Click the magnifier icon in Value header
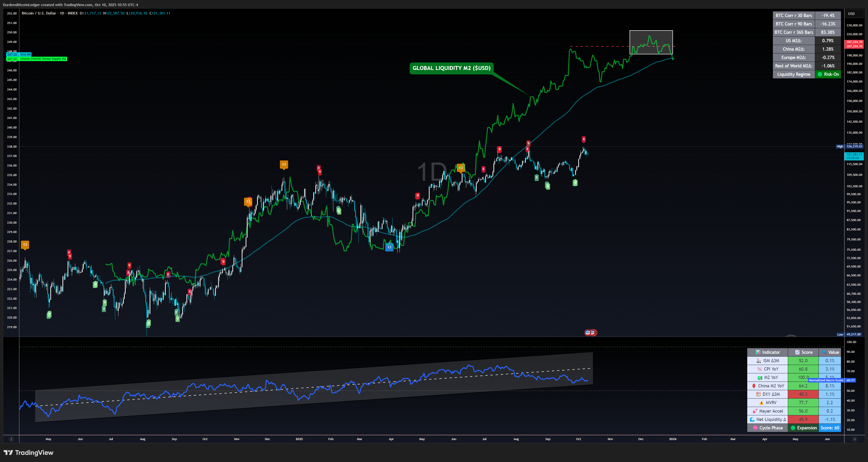 click(823, 352)
